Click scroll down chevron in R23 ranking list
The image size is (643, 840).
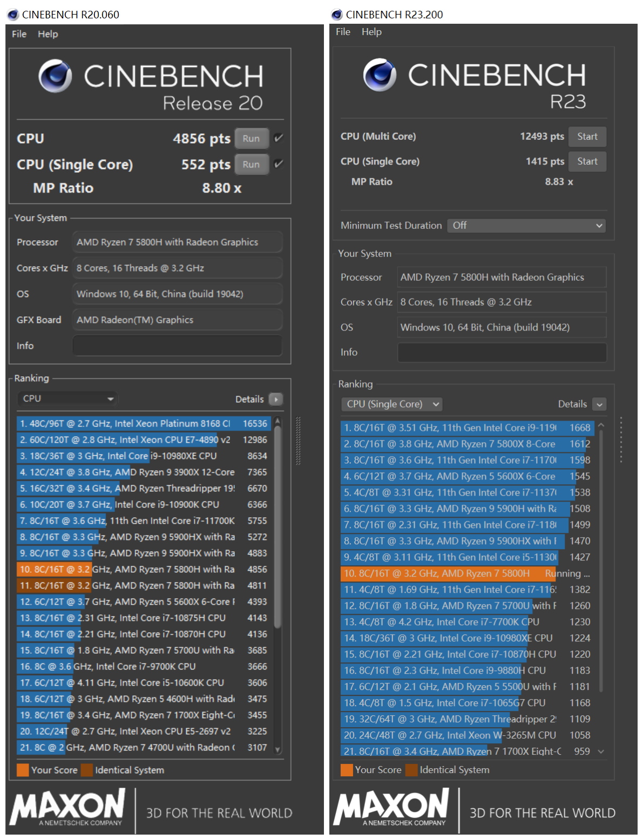(x=601, y=751)
